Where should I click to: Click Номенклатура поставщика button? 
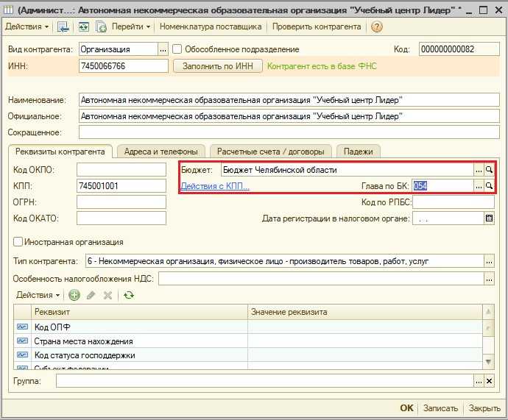tap(211, 26)
